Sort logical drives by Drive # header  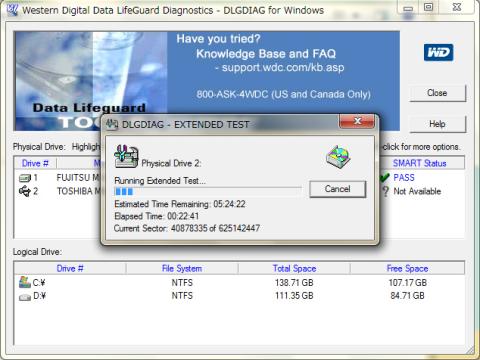pyautogui.click(x=70, y=268)
